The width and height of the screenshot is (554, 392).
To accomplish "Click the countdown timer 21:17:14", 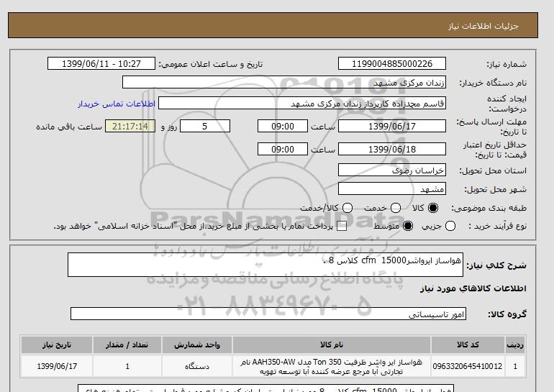I will [x=130, y=126].
